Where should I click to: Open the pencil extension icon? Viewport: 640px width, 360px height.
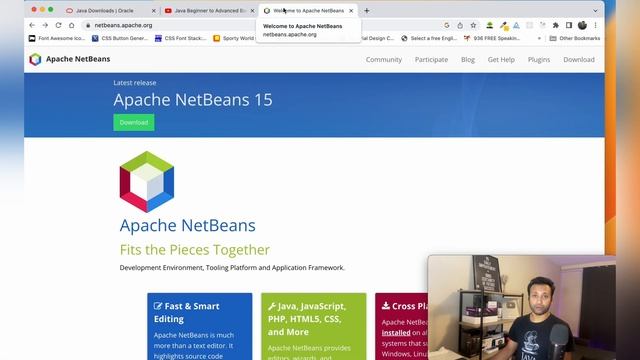504,26
